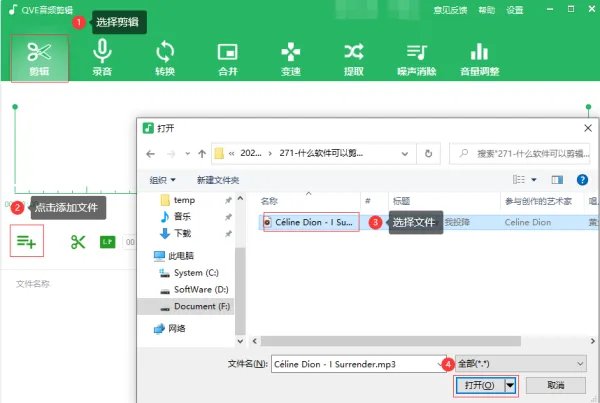The width and height of the screenshot is (600, 403).
Task: Click the Celine Dion artist cell
Action: (x=528, y=222)
